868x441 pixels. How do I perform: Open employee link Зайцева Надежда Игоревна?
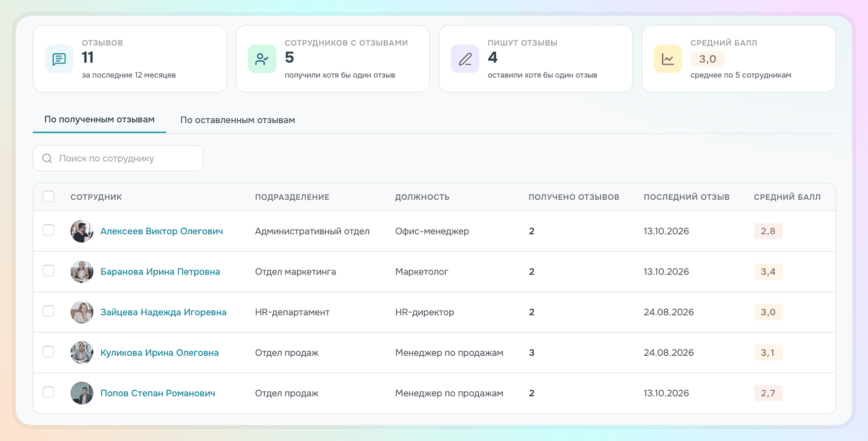pyautogui.click(x=163, y=312)
